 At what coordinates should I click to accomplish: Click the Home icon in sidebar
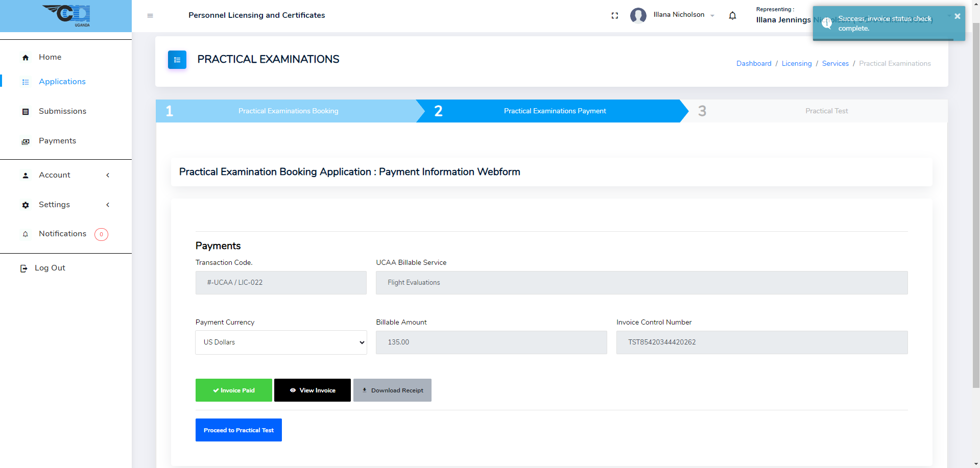(x=26, y=58)
